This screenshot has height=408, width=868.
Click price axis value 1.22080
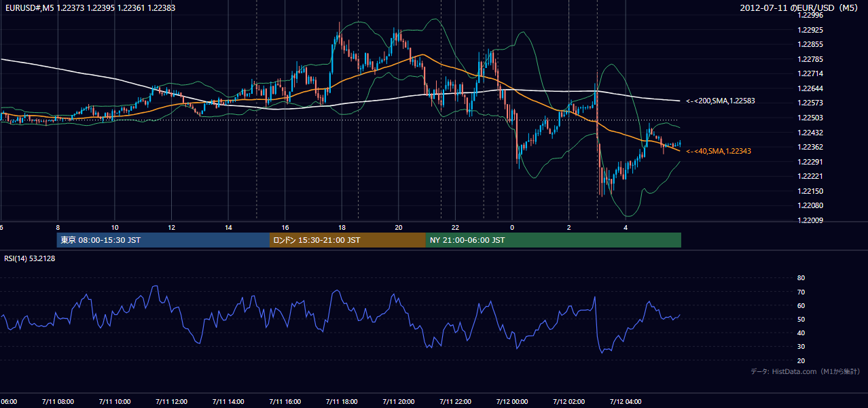(x=810, y=205)
